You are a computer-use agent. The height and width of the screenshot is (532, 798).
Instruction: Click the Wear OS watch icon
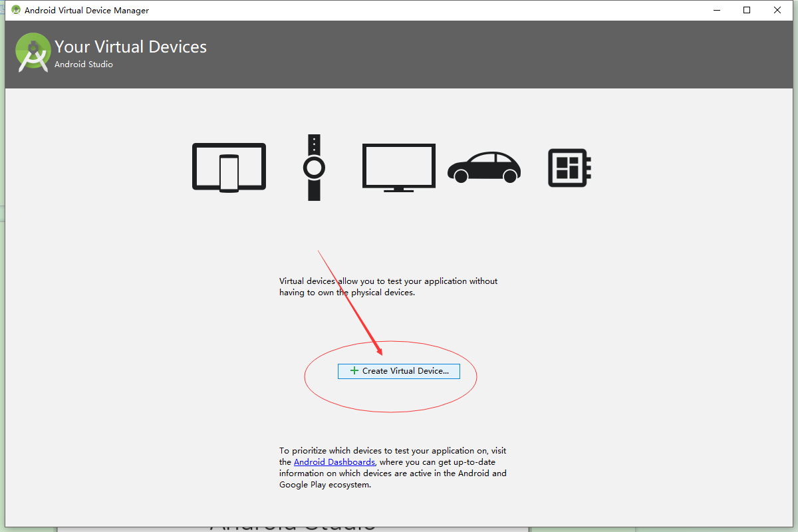point(314,167)
